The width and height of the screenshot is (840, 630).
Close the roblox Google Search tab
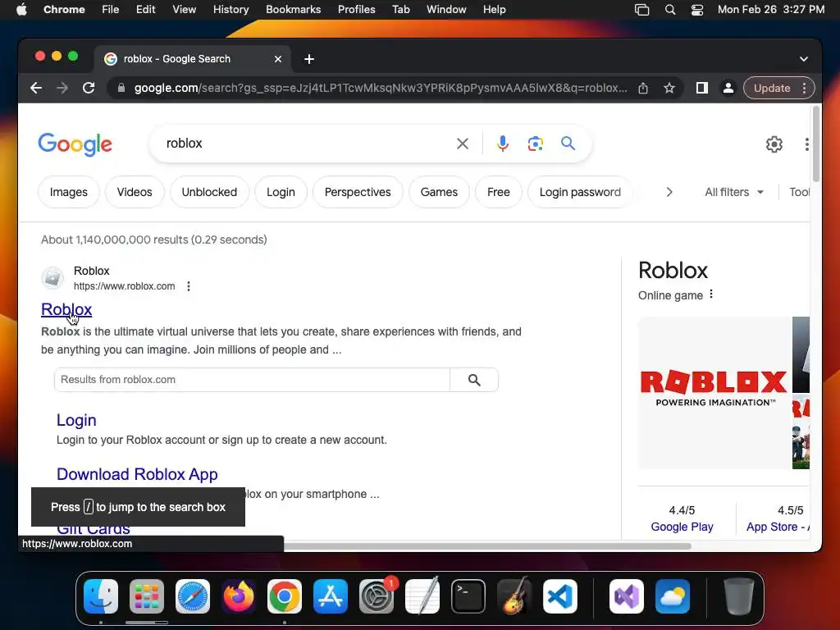click(x=278, y=59)
